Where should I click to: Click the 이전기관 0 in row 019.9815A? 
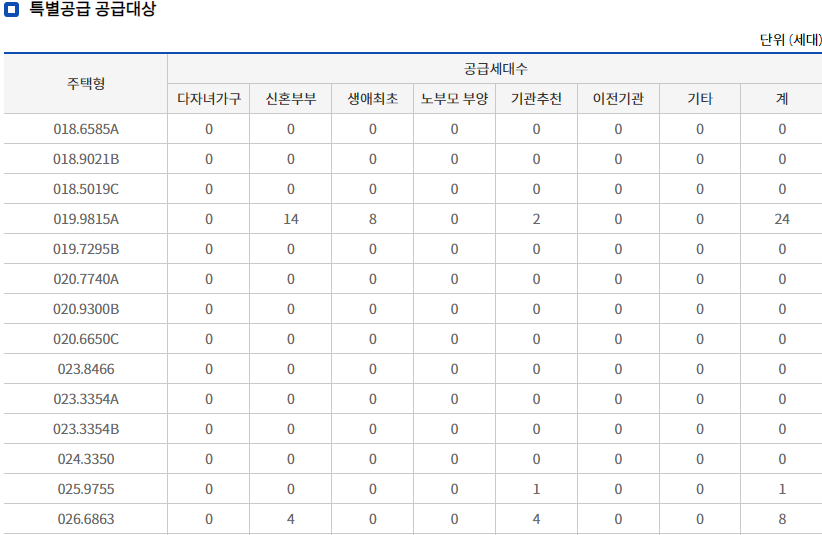click(x=618, y=219)
